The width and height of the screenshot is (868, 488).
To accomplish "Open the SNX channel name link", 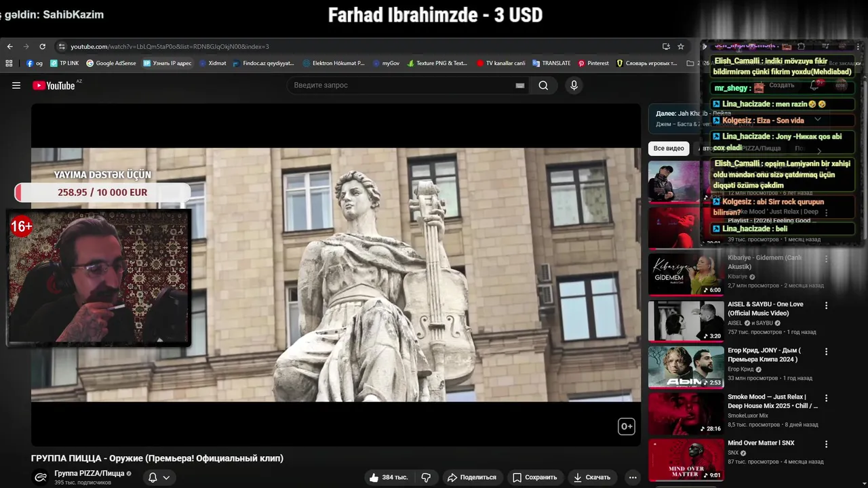I will 733,453.
